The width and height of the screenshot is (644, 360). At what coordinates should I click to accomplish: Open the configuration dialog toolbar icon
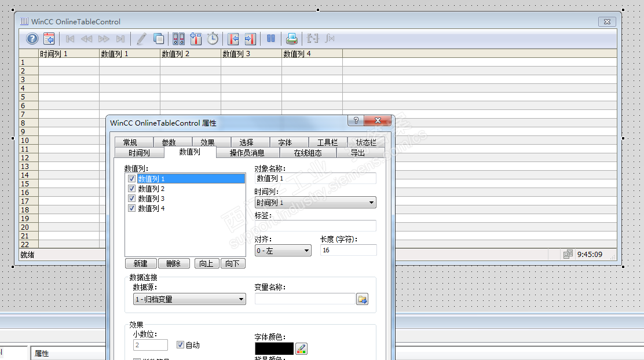click(x=49, y=39)
